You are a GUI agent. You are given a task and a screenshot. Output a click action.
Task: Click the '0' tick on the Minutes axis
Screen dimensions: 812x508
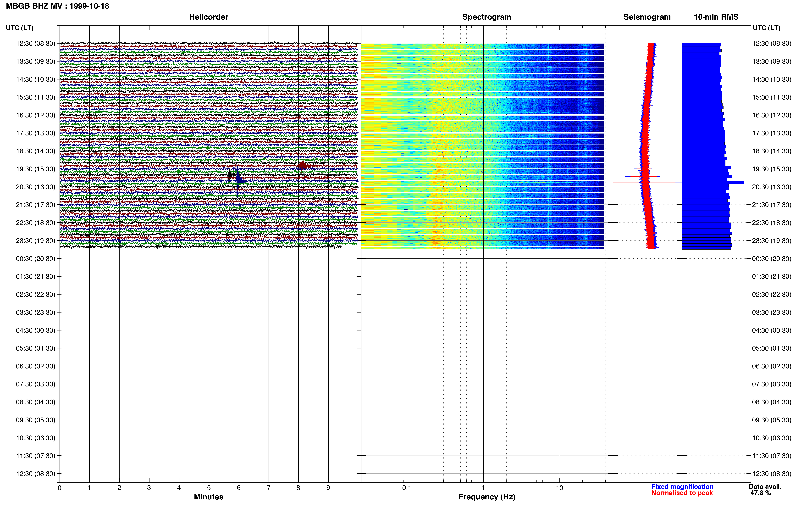pyautogui.click(x=59, y=488)
